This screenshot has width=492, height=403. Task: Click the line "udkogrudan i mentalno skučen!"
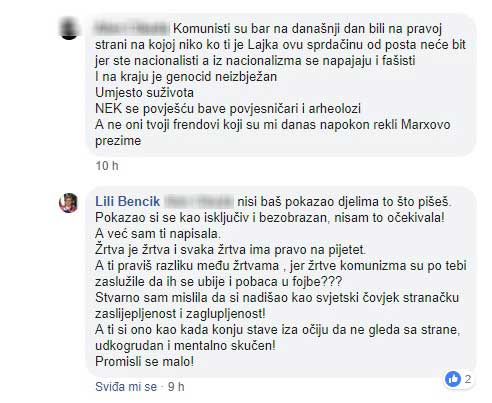[185, 345]
